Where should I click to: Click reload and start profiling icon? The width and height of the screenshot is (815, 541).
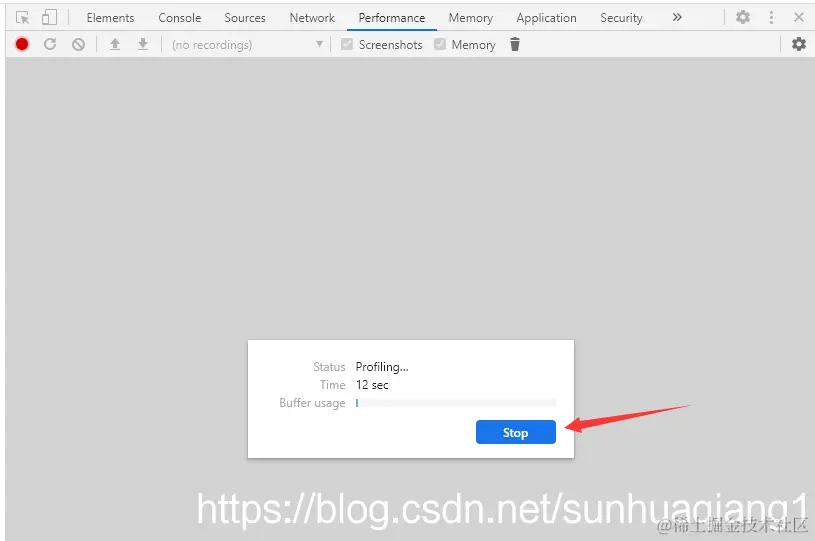click(50, 44)
